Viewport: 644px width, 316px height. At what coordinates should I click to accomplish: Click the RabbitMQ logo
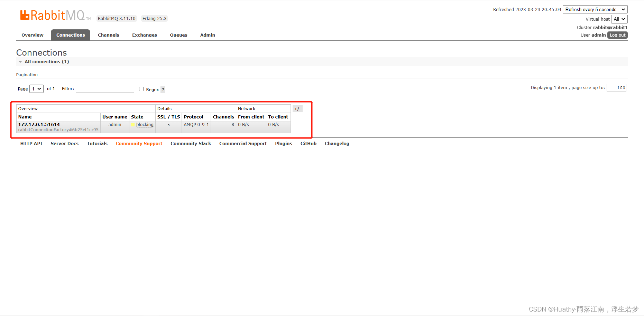pos(56,15)
